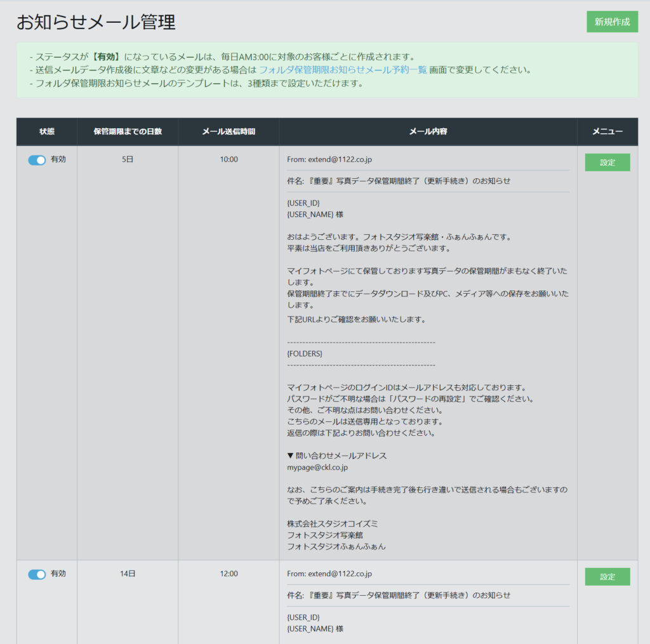Image resolution: width=650 pixels, height=644 pixels.
Task: Click the メール内容 column header
Action: [x=428, y=132]
